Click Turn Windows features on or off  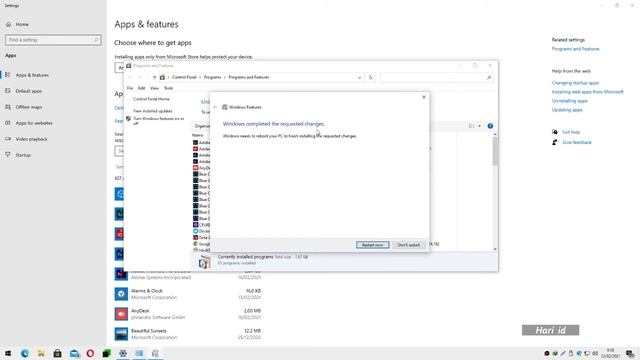pyautogui.click(x=159, y=120)
